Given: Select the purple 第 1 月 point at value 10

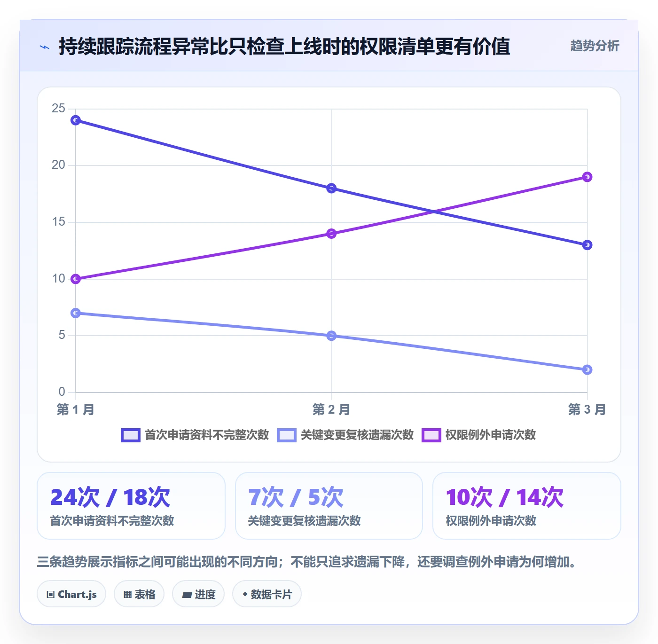Looking at the screenshot, I should tap(76, 279).
